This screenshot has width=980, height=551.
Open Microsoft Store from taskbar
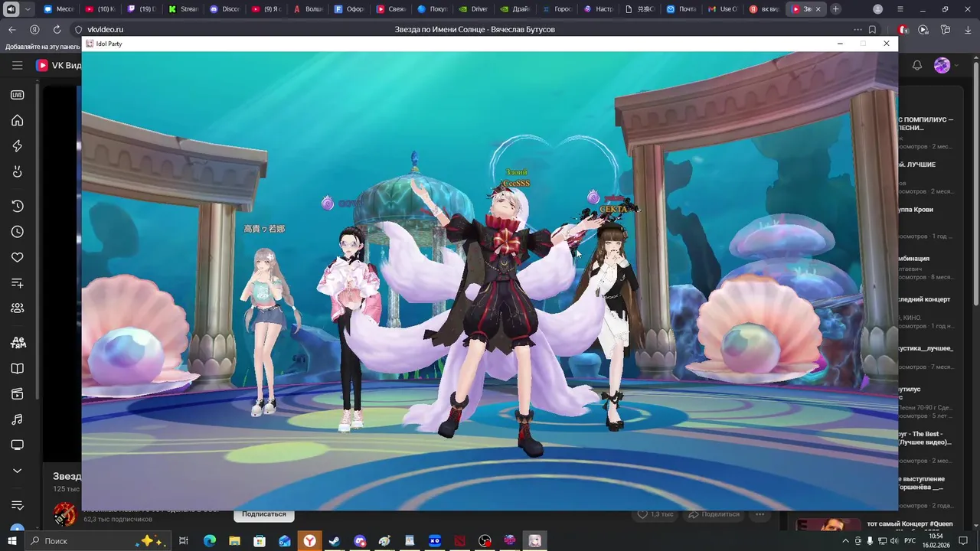pos(260,541)
